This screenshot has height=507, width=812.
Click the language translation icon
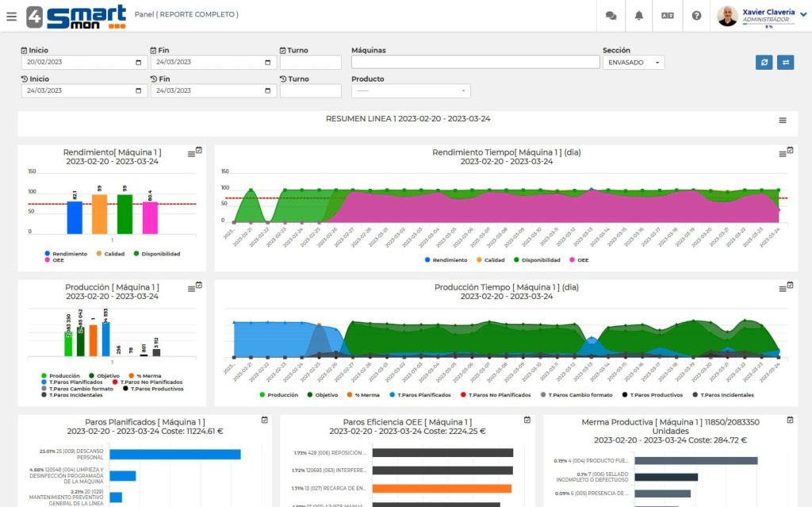(x=668, y=15)
